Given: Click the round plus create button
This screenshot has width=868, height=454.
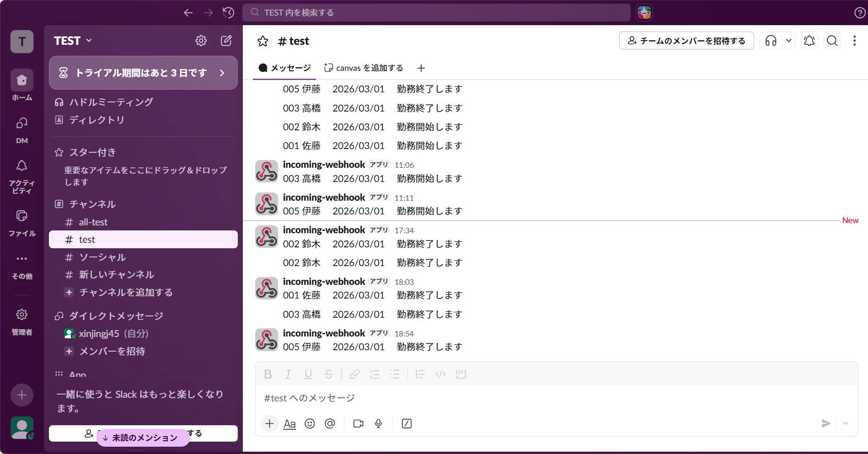Looking at the screenshot, I should click(x=22, y=395).
